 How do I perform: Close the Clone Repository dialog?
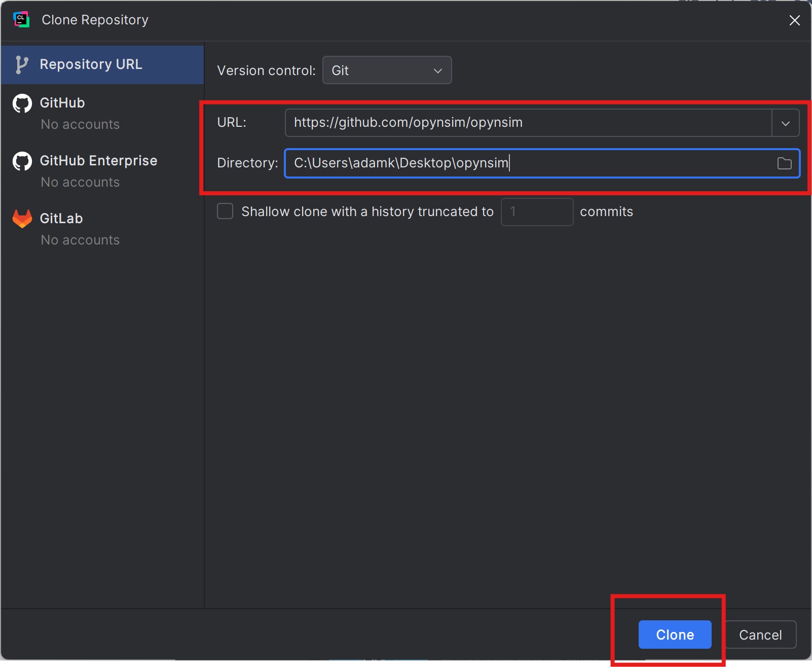click(794, 20)
